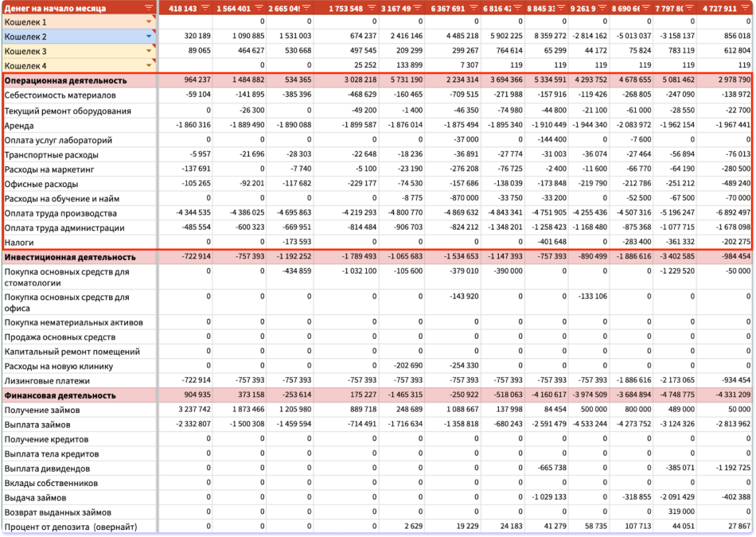Click the 'Покупка нематериальных активов' row label
Screen dimensions: 756x537
[x=74, y=322]
